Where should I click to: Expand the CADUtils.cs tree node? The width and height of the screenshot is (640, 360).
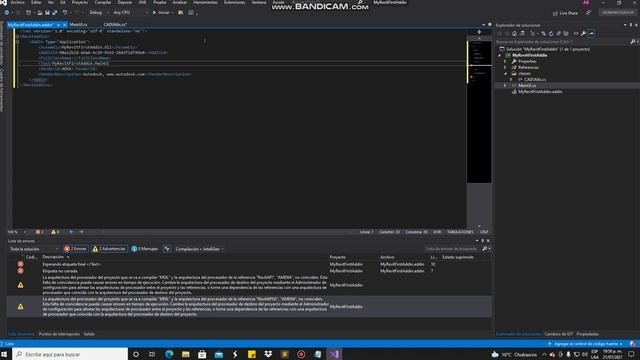[x=511, y=80]
